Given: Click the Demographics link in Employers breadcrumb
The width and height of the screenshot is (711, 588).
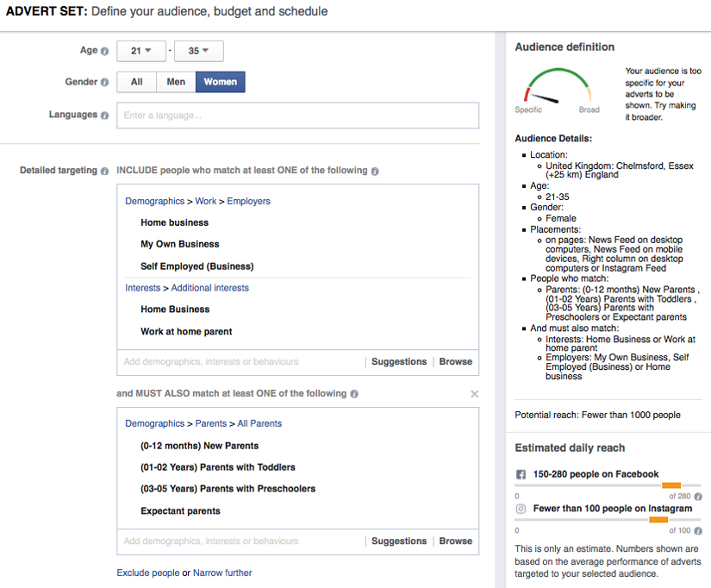Looking at the screenshot, I should 154,201.
